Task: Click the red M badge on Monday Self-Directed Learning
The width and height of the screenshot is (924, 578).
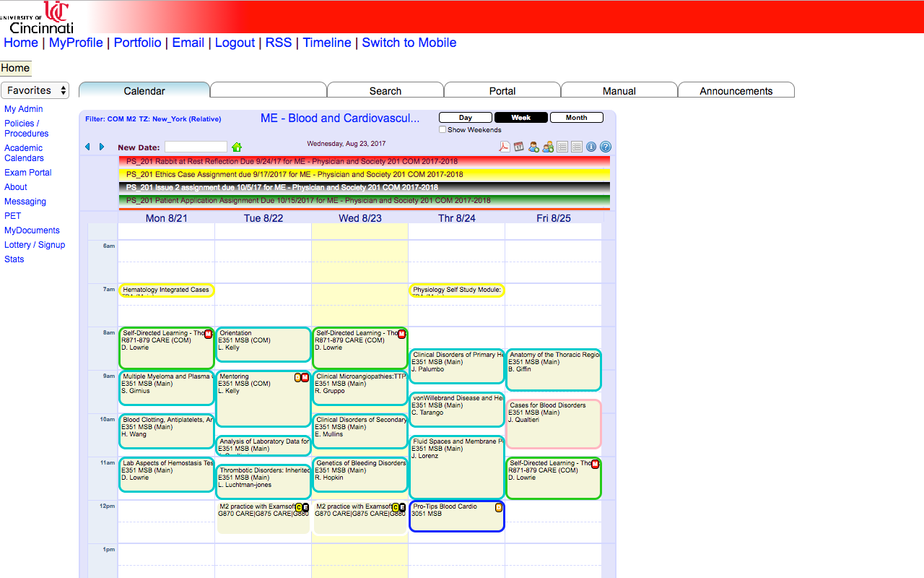Action: coord(208,334)
